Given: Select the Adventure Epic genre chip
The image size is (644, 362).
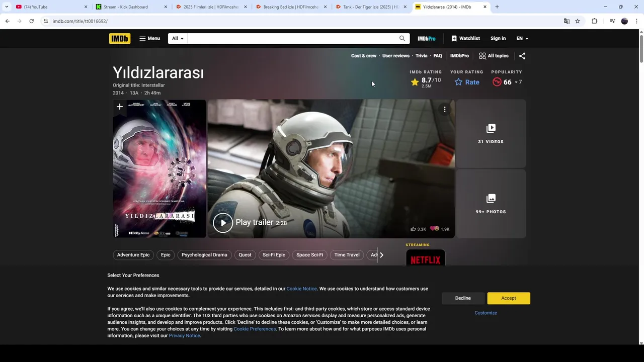Looking at the screenshot, I should click(133, 255).
